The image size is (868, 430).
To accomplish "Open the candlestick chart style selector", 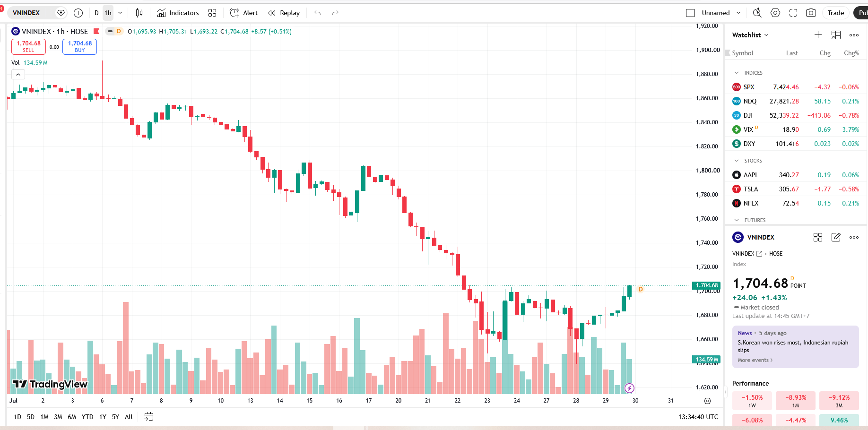I will (x=139, y=13).
